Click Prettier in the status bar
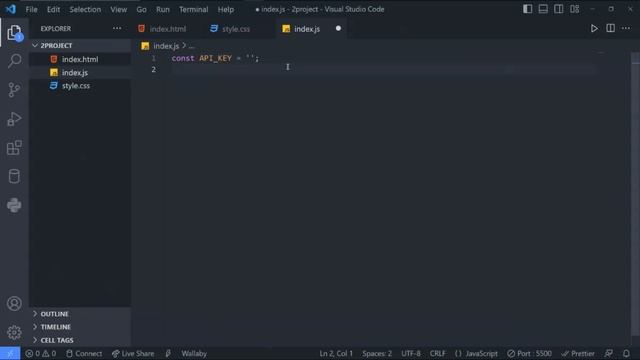This screenshot has width=640, height=360. (x=578, y=353)
